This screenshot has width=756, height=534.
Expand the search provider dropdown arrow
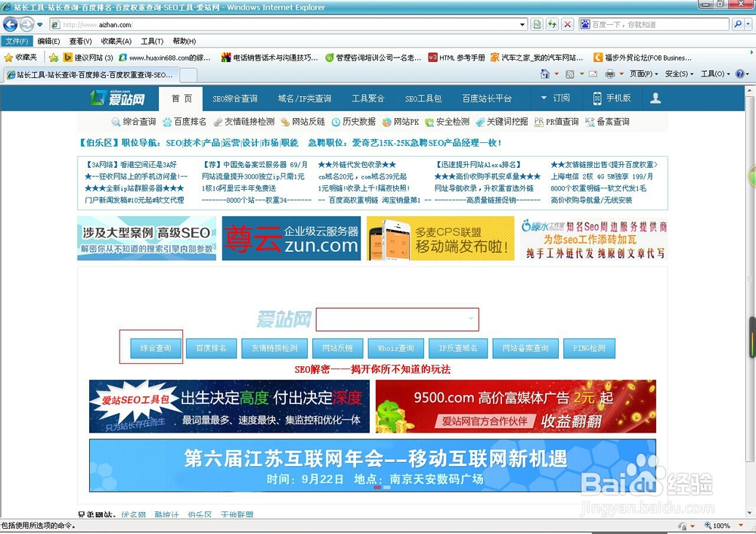[x=748, y=24]
